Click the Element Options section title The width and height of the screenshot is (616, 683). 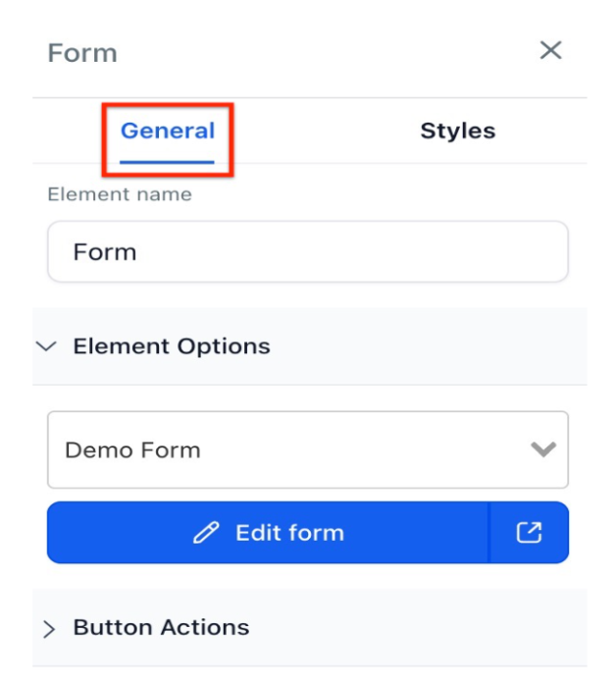click(x=172, y=346)
